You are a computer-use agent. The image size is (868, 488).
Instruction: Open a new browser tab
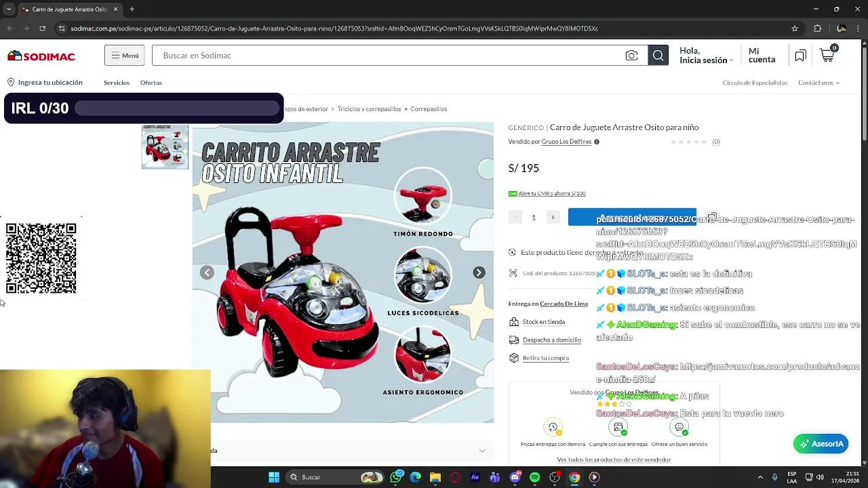tap(132, 9)
